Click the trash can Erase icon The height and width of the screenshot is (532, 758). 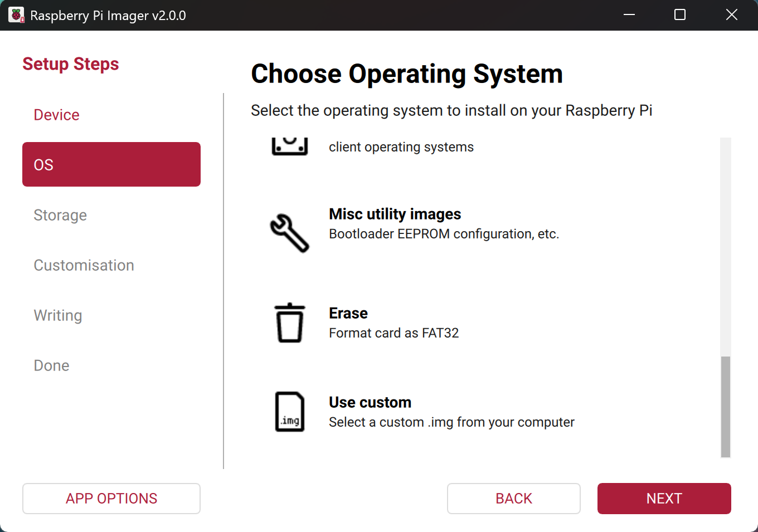289,323
